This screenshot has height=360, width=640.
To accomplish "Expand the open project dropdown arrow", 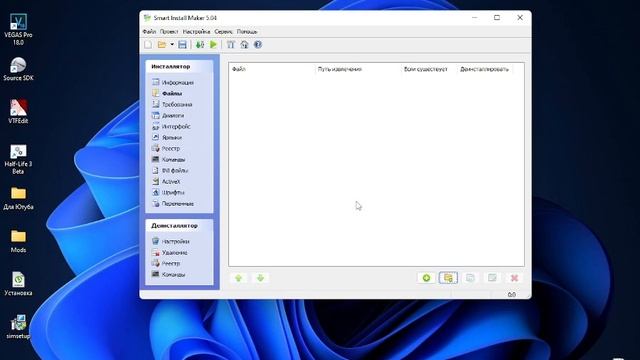I will click(x=172, y=44).
